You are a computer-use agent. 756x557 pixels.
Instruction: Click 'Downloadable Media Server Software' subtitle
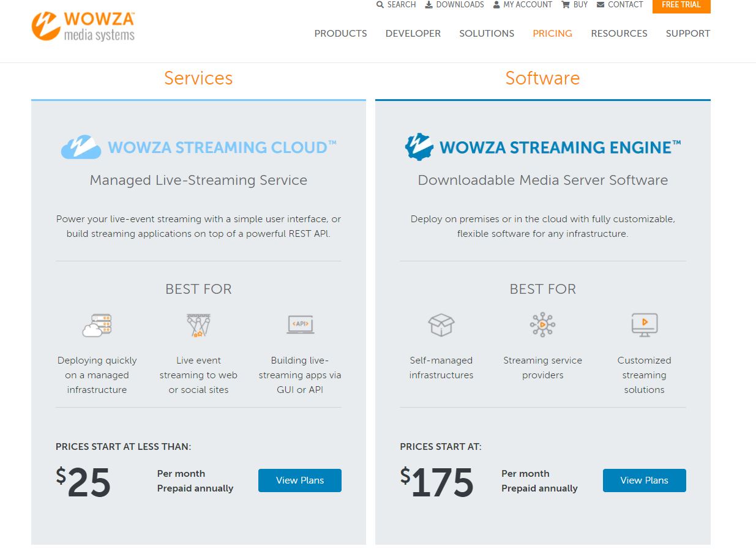click(x=542, y=181)
